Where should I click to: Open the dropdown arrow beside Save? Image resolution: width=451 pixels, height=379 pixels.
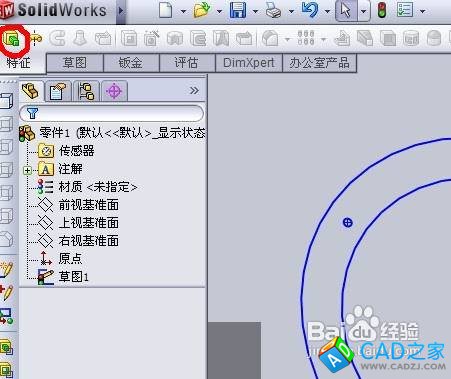point(255,11)
